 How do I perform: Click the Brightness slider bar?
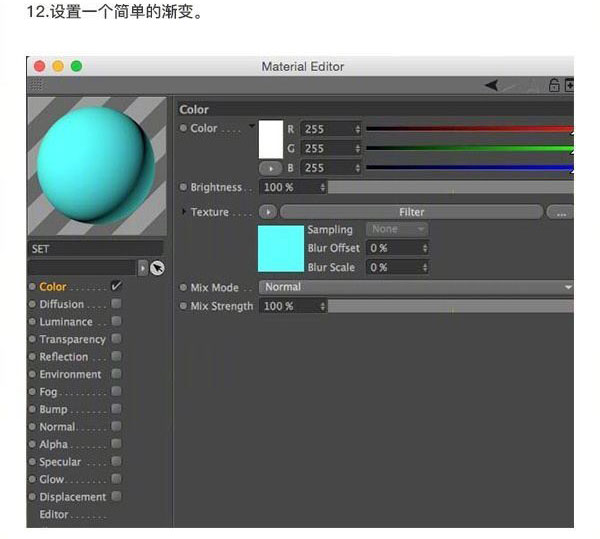tap(451, 187)
